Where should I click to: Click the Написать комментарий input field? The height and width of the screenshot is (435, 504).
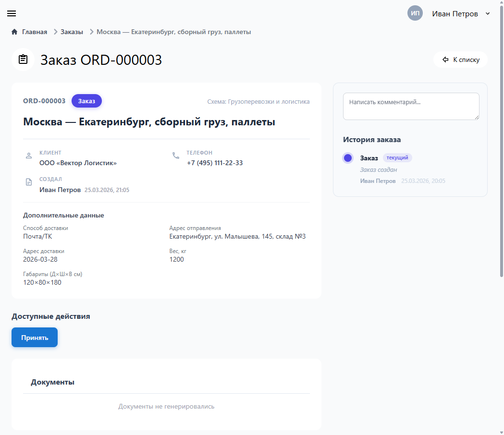411,106
